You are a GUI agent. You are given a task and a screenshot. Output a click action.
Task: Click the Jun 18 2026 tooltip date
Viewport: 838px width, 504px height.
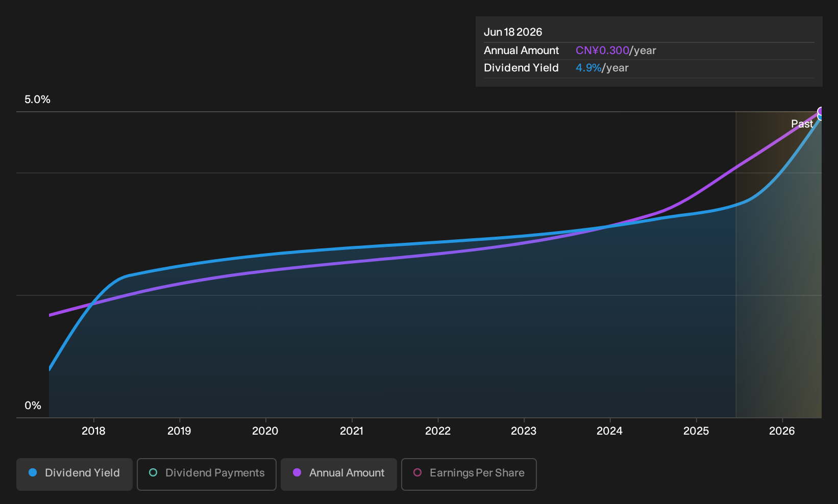(x=513, y=32)
